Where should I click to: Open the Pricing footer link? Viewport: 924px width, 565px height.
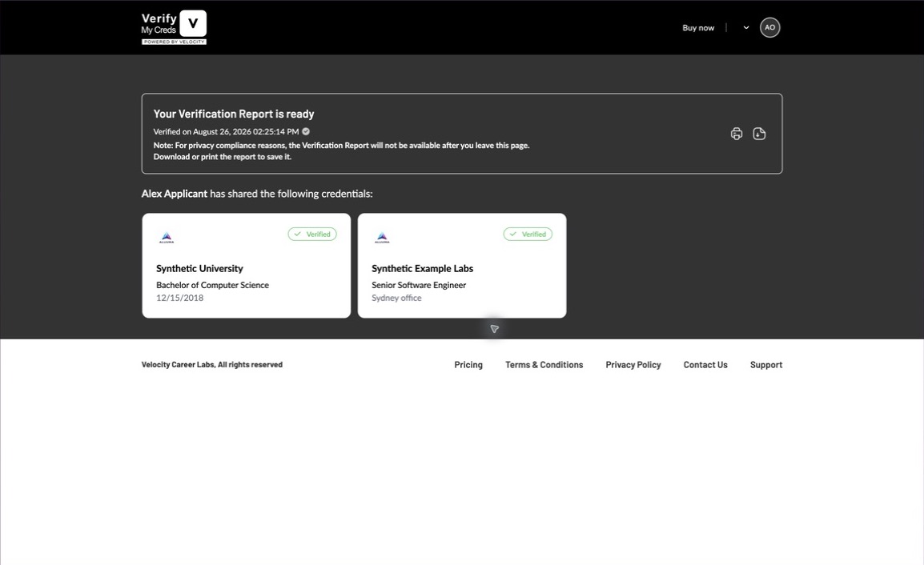pyautogui.click(x=468, y=365)
